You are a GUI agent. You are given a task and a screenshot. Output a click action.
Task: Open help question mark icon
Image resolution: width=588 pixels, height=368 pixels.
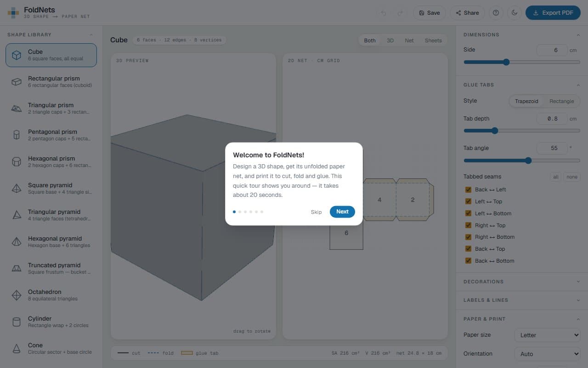(496, 13)
